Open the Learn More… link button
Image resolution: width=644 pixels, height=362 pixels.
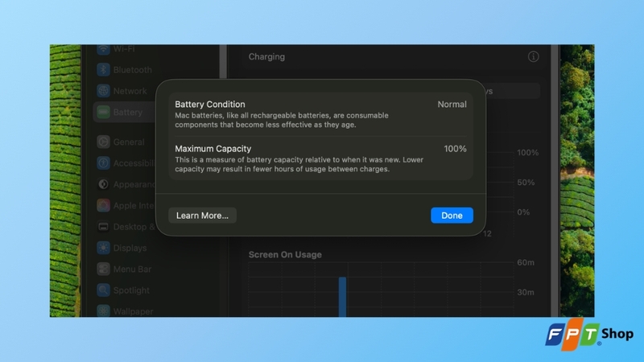click(x=202, y=216)
